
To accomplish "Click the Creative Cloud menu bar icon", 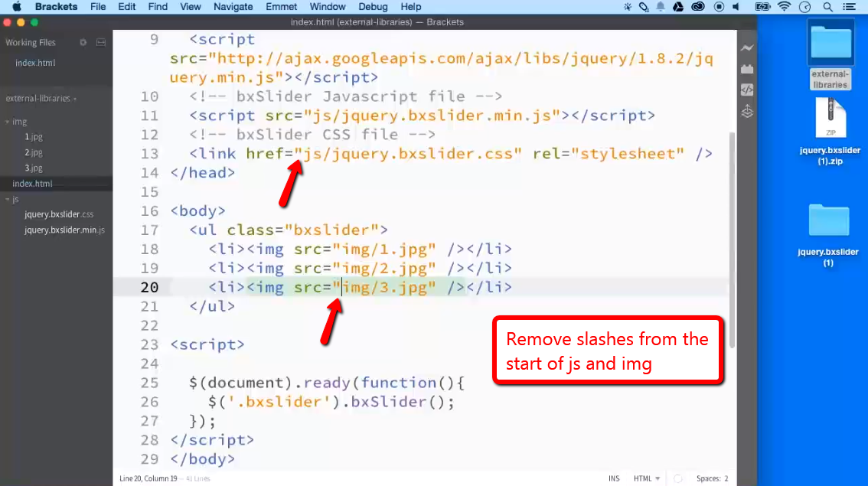I will point(698,7).
